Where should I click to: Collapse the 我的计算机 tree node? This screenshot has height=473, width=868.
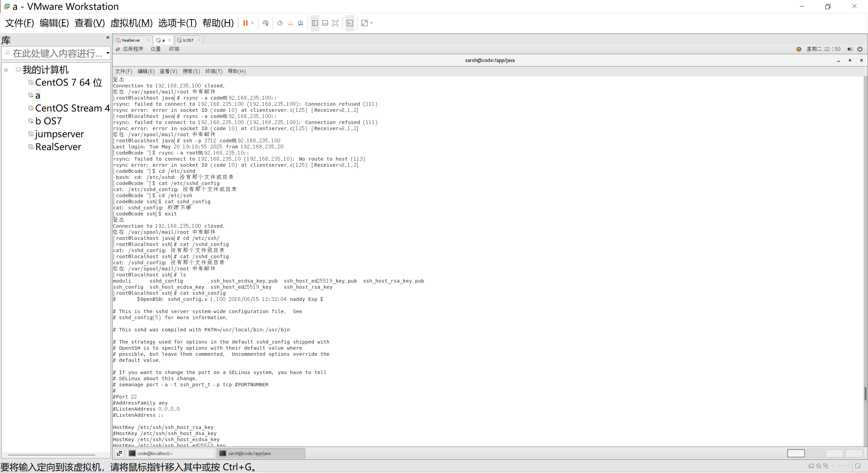[x=6, y=70]
